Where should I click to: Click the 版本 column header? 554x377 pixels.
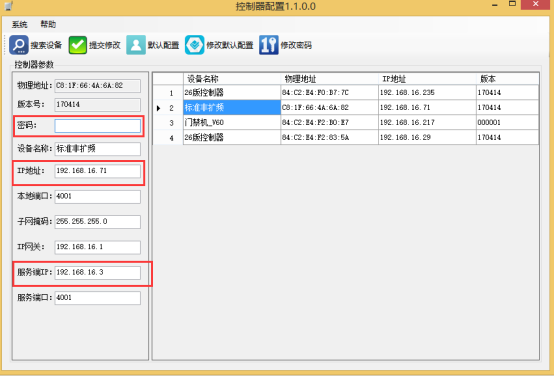click(507, 79)
